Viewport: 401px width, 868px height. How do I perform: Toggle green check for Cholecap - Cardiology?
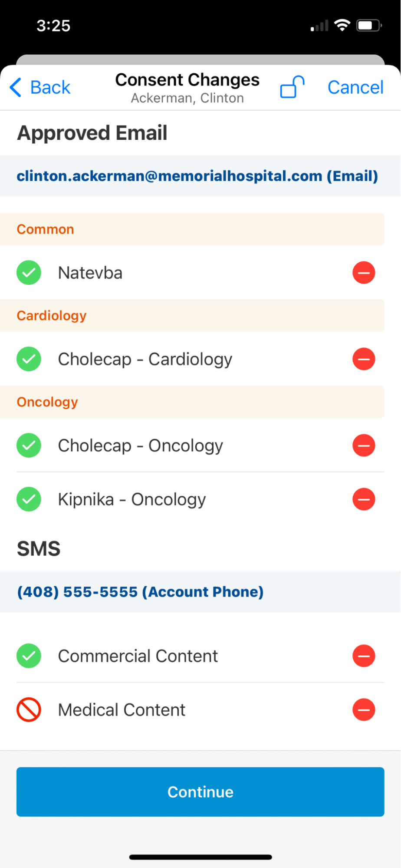coord(29,359)
